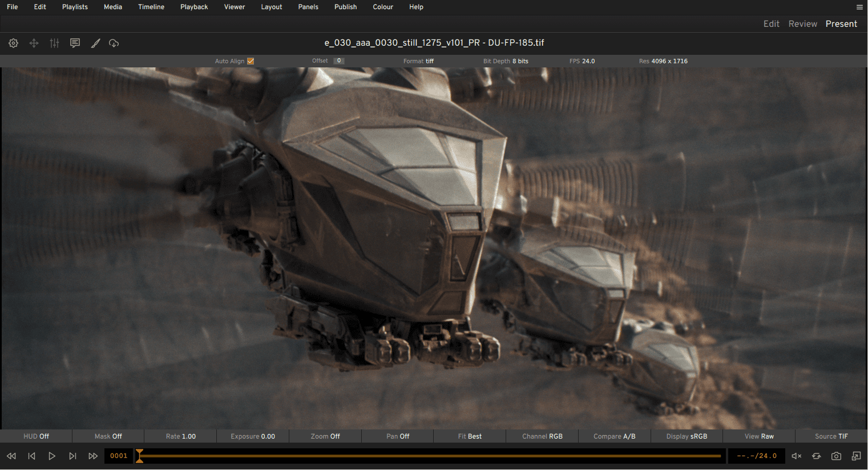Screen dimensions: 868x470
Task: Open the viewer settings gear icon
Action: pyautogui.click(x=14, y=43)
